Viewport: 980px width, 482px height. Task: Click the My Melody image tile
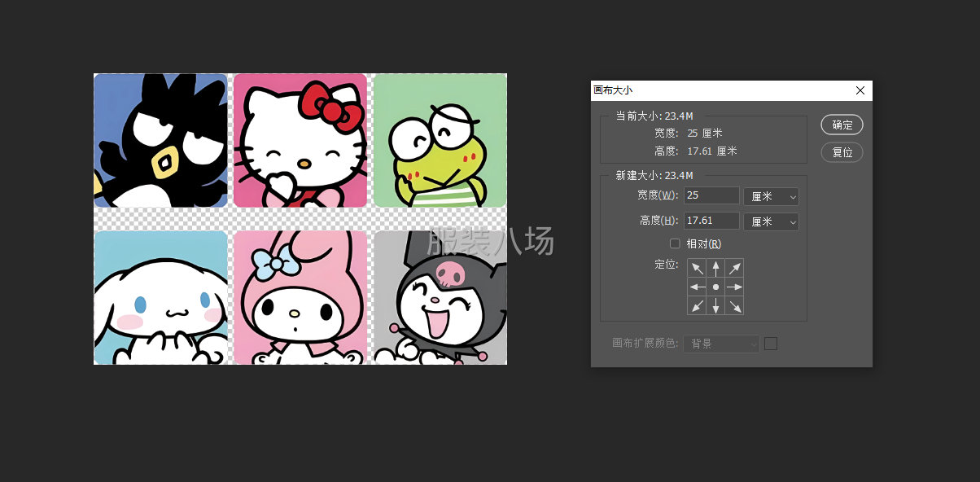pos(300,297)
